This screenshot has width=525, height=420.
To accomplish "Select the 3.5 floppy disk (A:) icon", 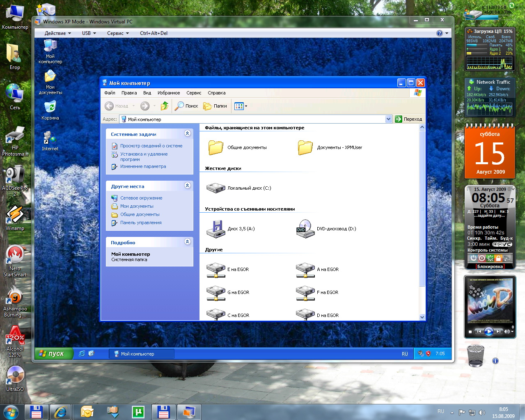I will point(216,229).
